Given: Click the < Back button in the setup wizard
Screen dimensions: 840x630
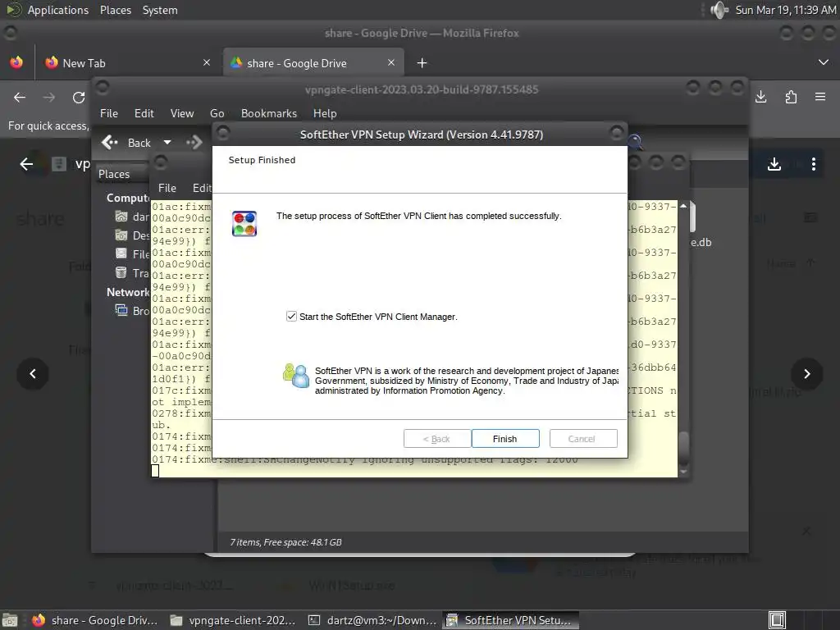Looking at the screenshot, I should click(437, 439).
